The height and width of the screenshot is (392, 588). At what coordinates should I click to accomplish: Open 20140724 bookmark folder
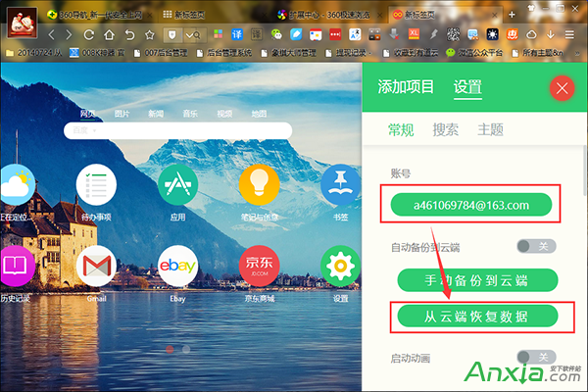33,53
